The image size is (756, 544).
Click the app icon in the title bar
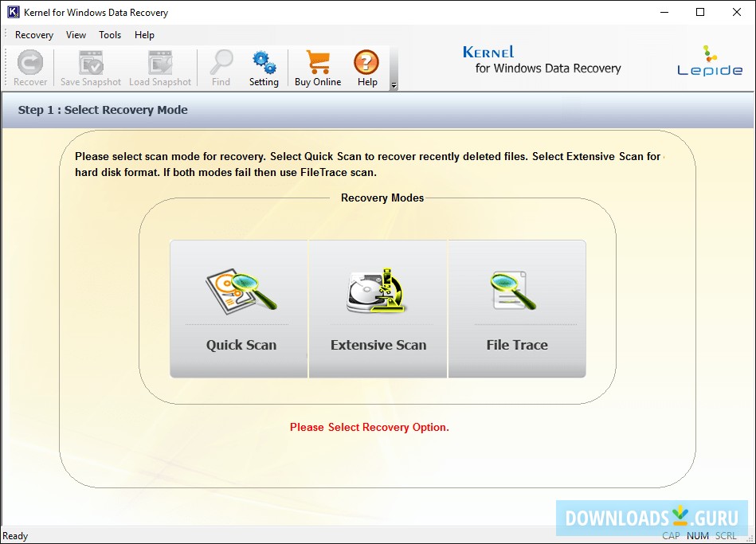point(13,12)
